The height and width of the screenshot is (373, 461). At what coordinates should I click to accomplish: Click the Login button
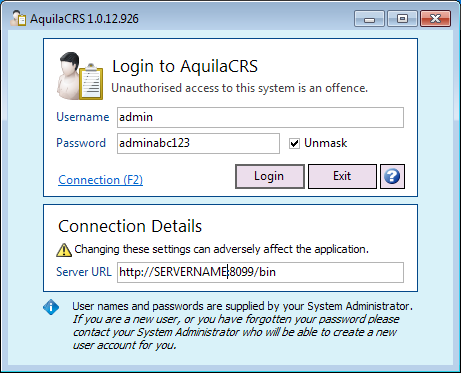pyautogui.click(x=270, y=176)
